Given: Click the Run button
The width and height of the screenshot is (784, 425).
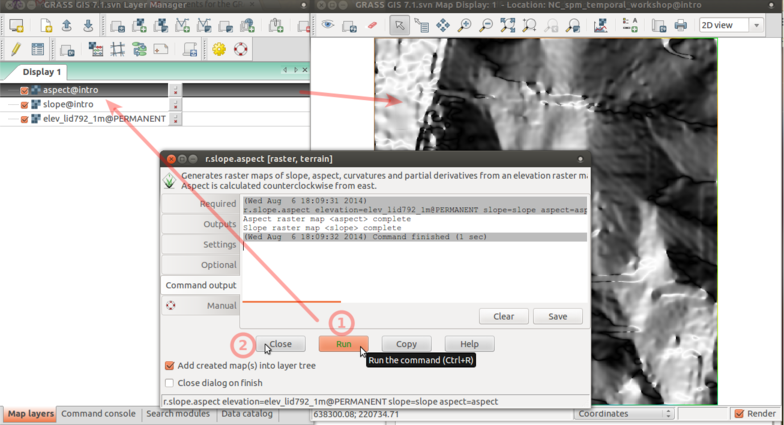Looking at the screenshot, I should pyautogui.click(x=344, y=344).
